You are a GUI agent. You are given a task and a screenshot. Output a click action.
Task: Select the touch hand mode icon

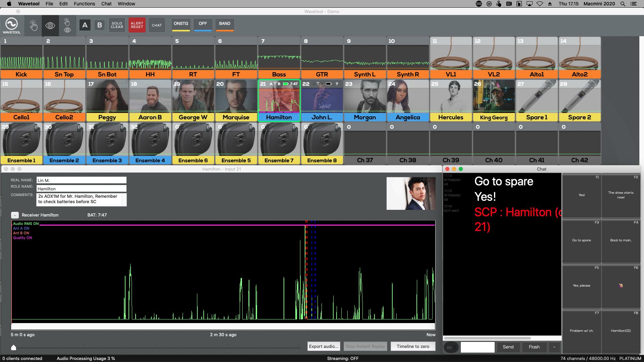point(33,25)
